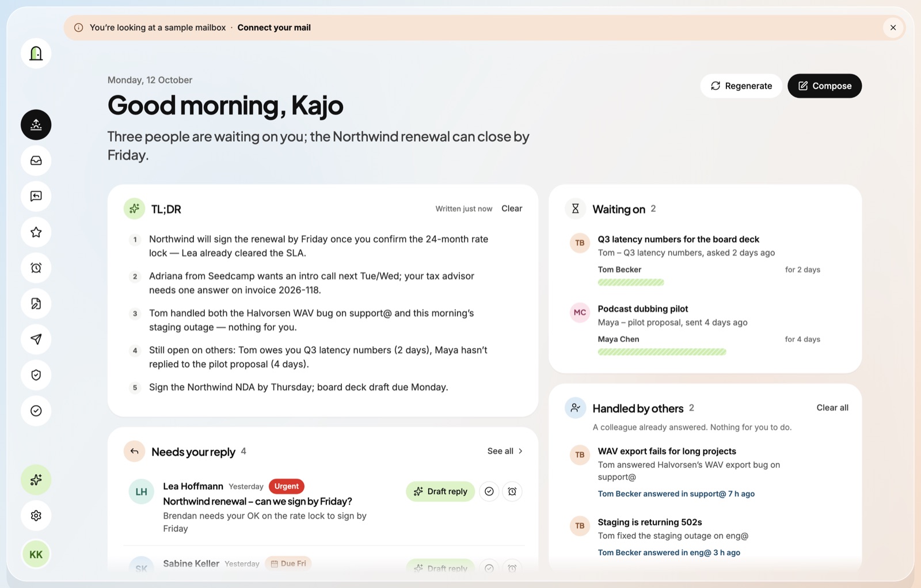Open the Drafts document icon in sidebar
Screen dimensions: 921x588
(36, 303)
